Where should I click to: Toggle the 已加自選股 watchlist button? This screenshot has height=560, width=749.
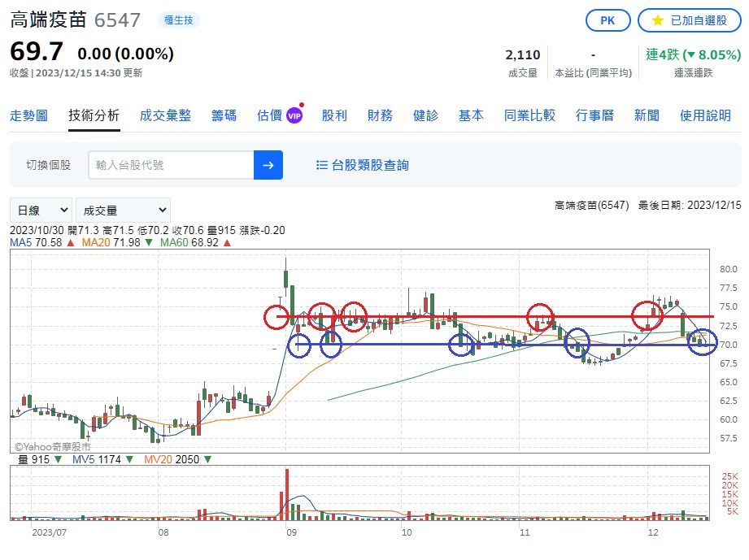pyautogui.click(x=690, y=20)
